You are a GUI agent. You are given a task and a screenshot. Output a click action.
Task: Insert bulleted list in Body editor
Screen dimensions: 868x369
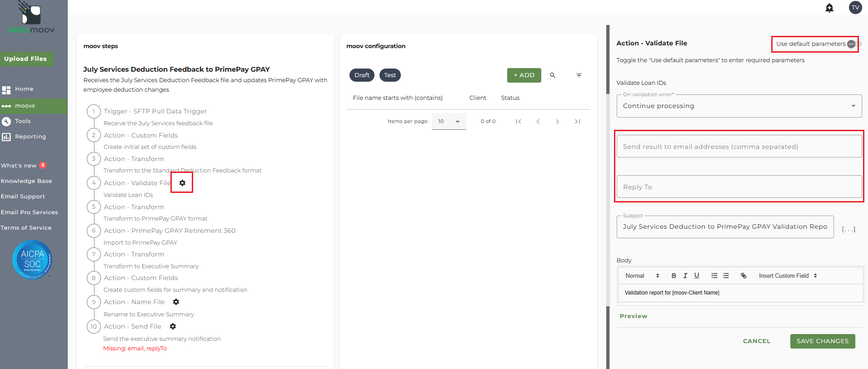tap(726, 276)
